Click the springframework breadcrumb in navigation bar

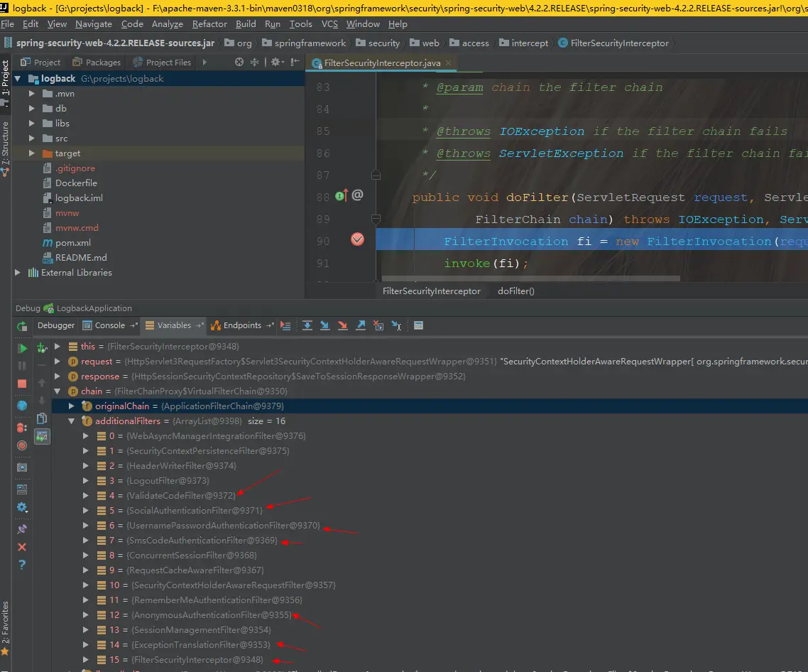(x=310, y=43)
